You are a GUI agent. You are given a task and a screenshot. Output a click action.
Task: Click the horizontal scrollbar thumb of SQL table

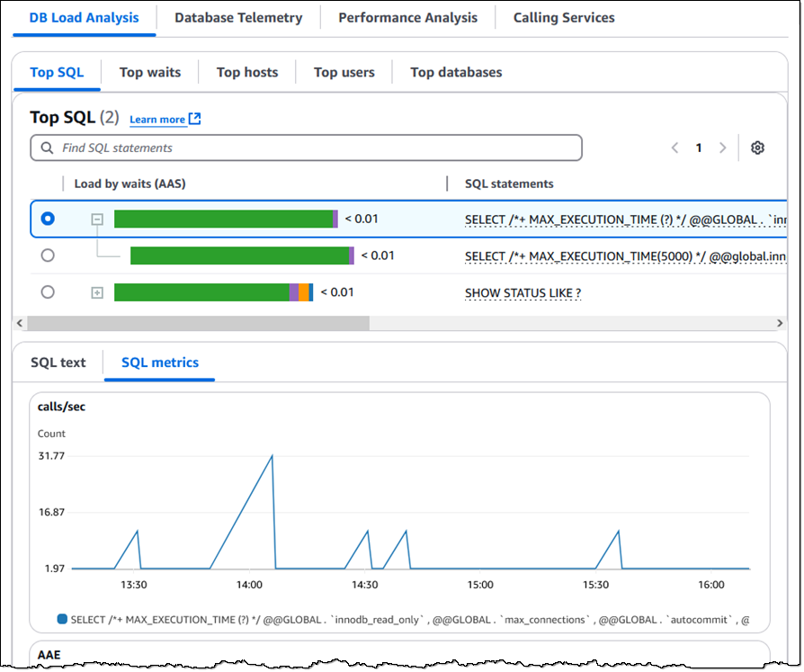pos(198,323)
